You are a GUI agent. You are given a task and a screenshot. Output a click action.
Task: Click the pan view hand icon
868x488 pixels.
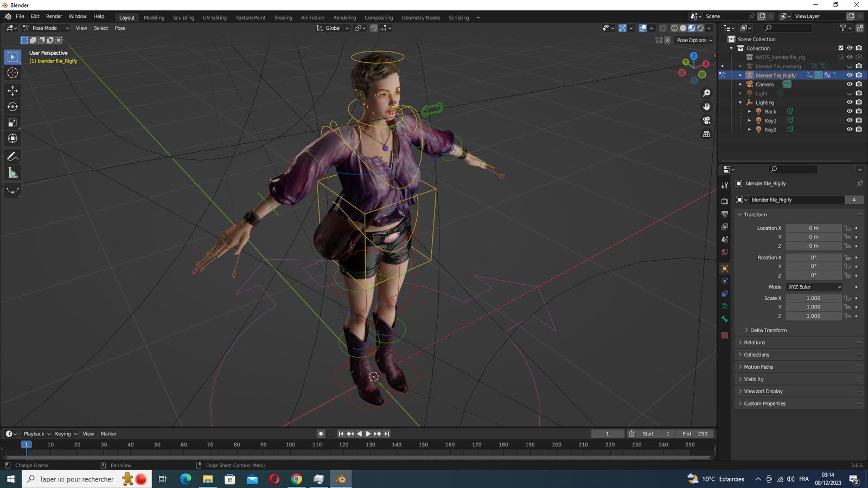(x=706, y=107)
